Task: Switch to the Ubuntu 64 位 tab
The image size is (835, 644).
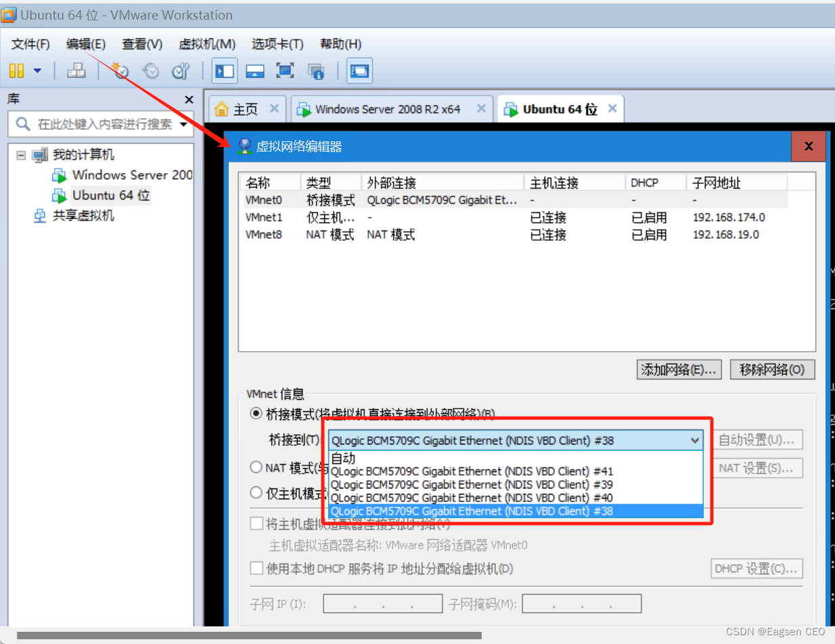Action: coord(560,109)
